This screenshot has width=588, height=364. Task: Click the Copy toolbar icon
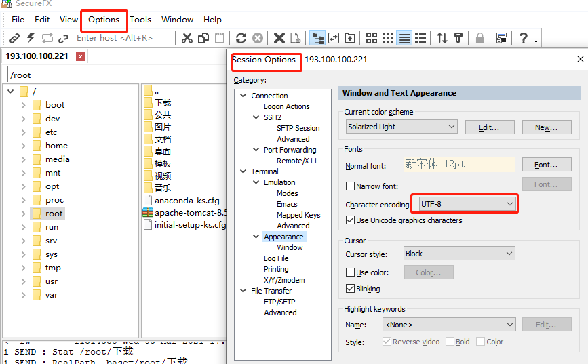point(203,38)
